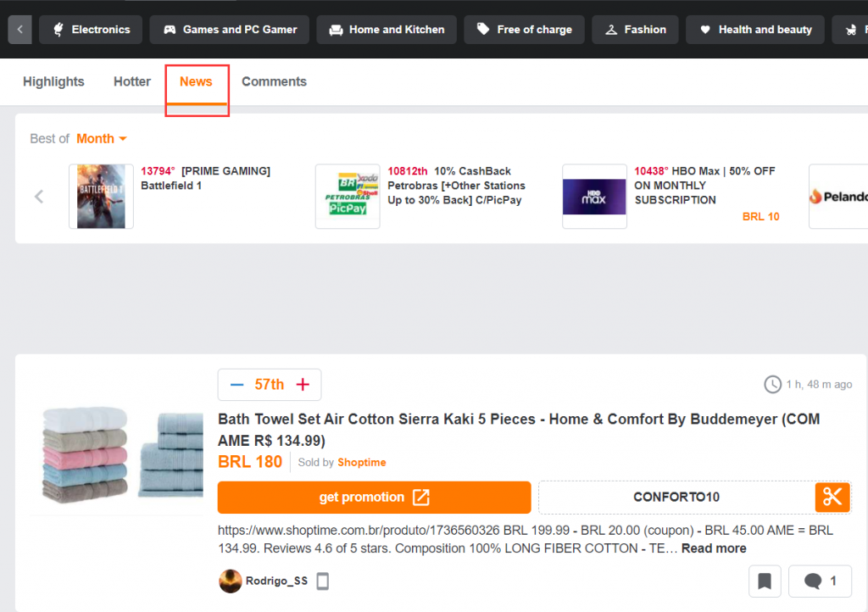Expand the Best of Month dropdown
868x612 pixels.
102,138
